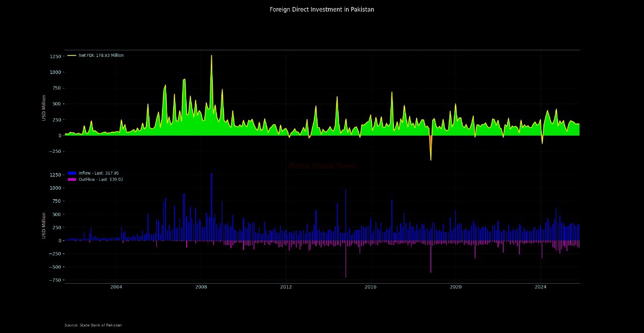
Task: Select the 2012 x-axis tick label
Action: (x=286, y=287)
